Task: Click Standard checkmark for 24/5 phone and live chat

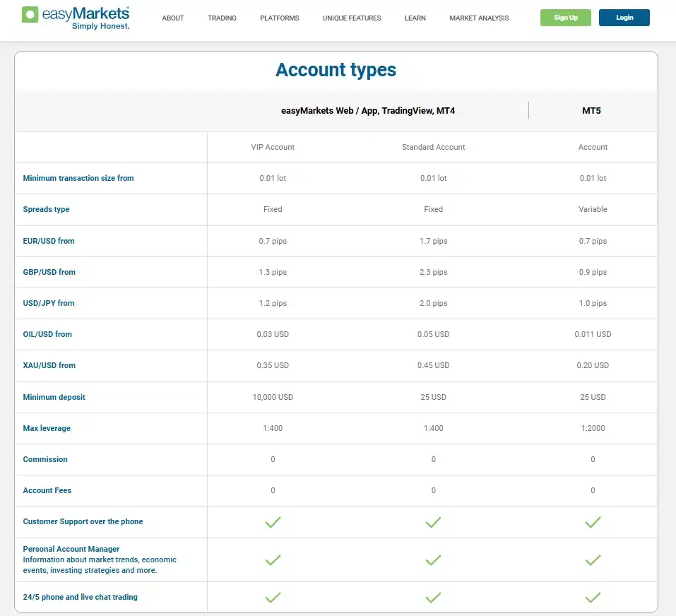Action: click(x=433, y=597)
